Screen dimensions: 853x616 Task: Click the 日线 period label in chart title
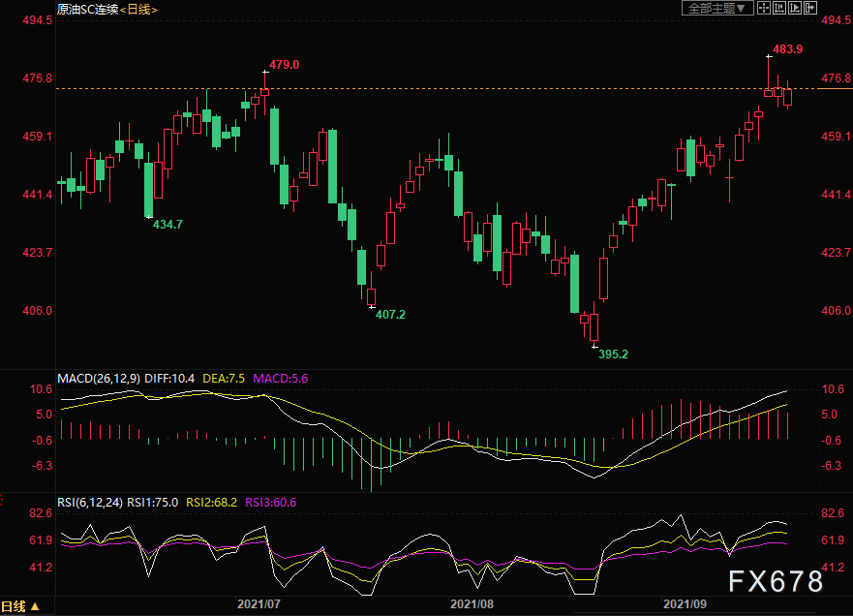(x=138, y=10)
